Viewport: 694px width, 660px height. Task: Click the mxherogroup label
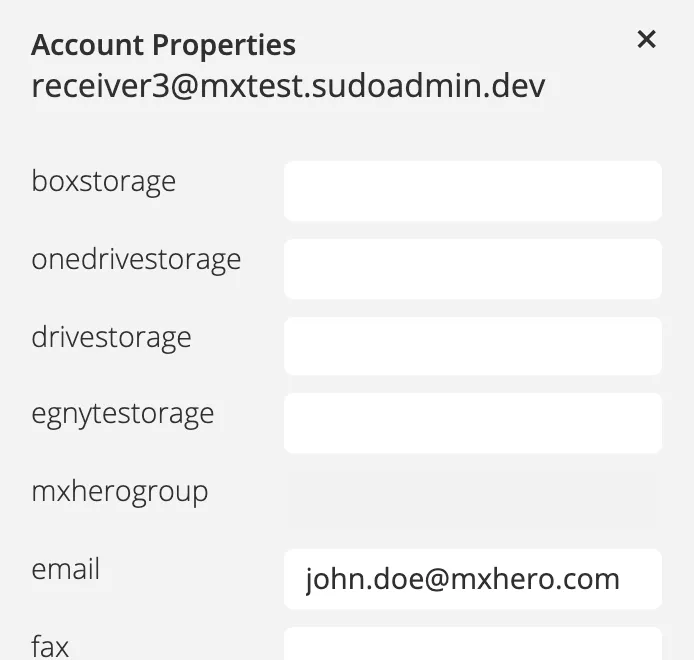[x=120, y=492]
